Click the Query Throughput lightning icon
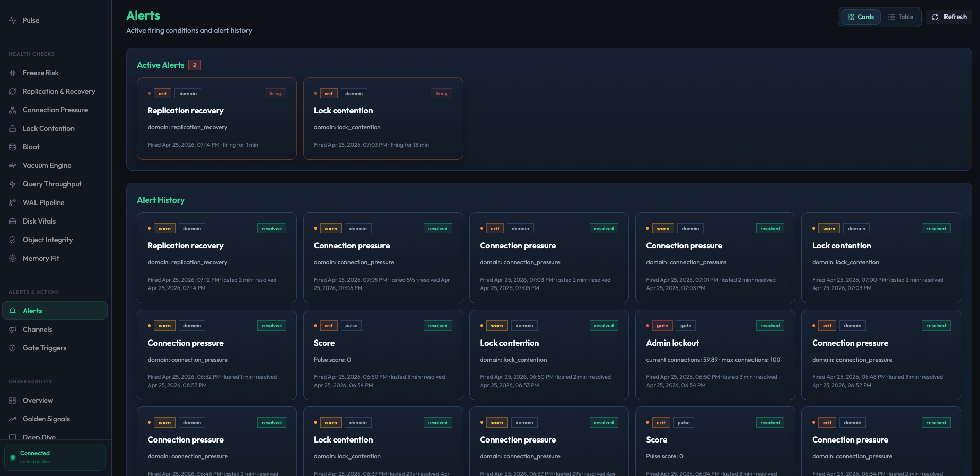This screenshot has width=980, height=476. coord(13,184)
